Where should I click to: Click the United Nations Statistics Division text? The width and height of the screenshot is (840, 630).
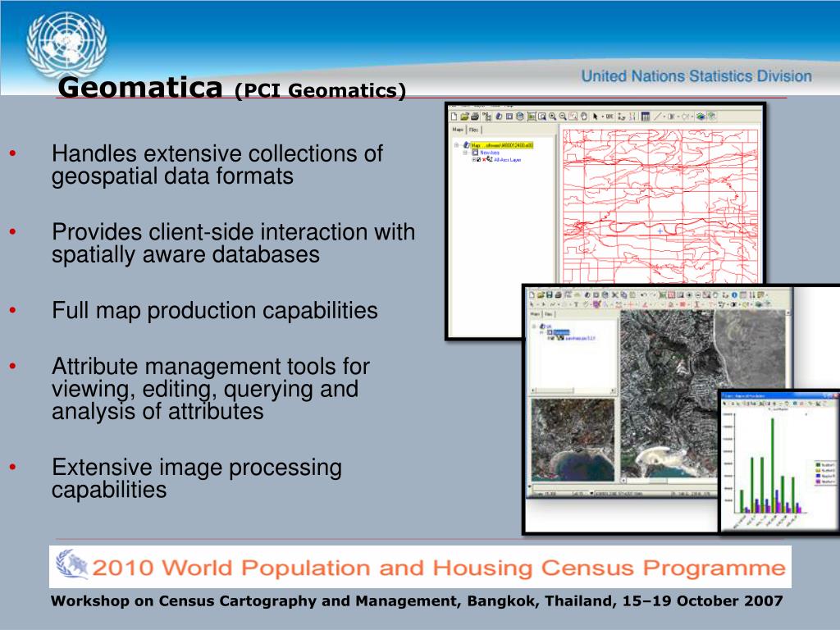[696, 76]
